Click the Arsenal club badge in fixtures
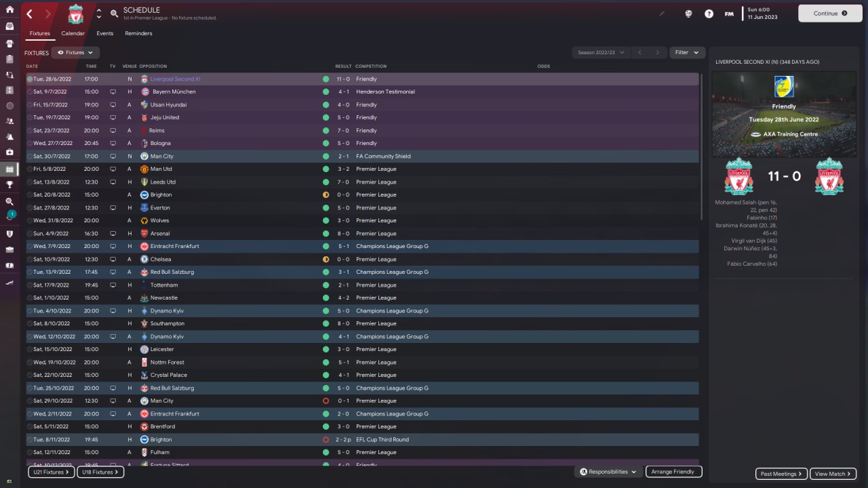The height and width of the screenshot is (488, 868). click(144, 233)
